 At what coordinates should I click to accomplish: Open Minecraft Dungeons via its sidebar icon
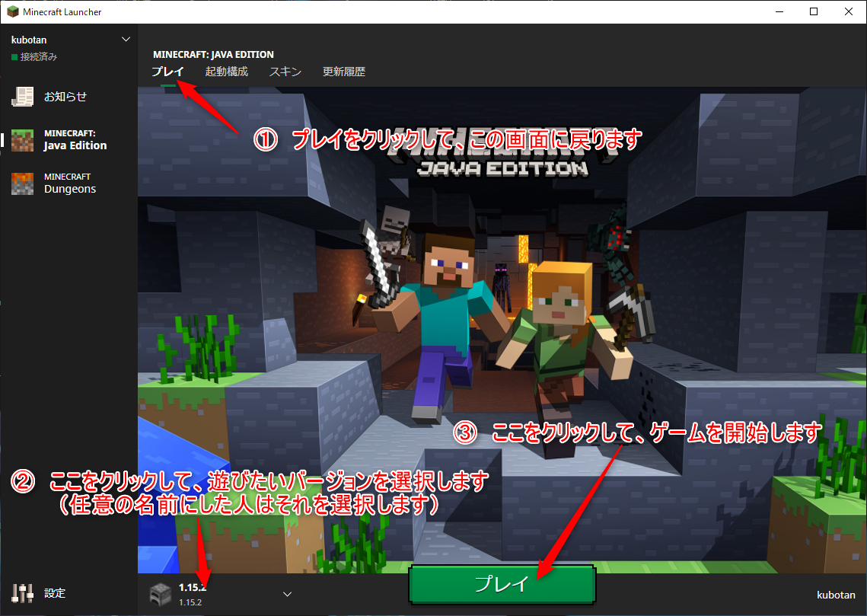point(22,183)
